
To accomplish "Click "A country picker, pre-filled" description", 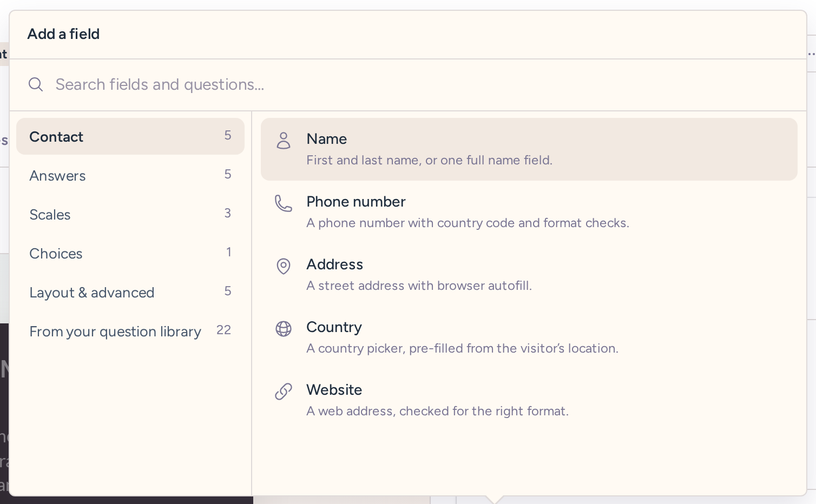I will (x=462, y=348).
